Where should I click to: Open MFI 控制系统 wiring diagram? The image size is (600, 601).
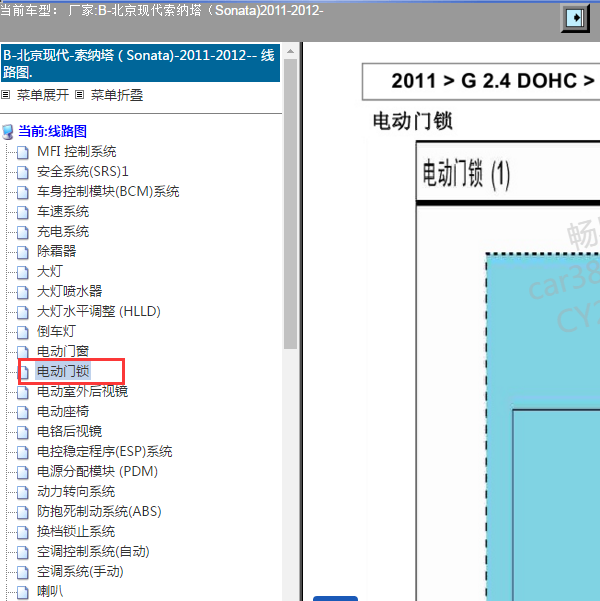[77, 151]
